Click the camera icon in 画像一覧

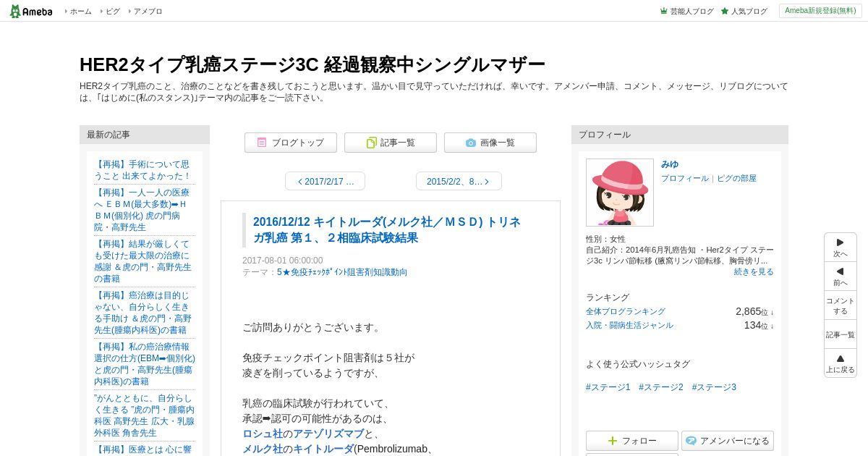pyautogui.click(x=471, y=143)
